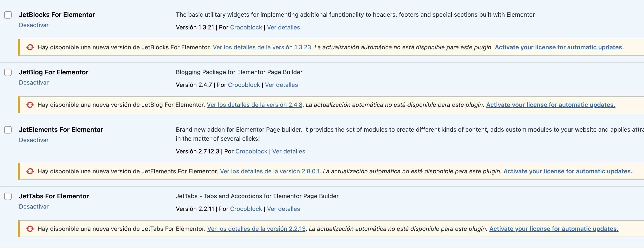Check the JetBlocks For Elementor checkbox
This screenshot has height=248, width=644.
8,15
